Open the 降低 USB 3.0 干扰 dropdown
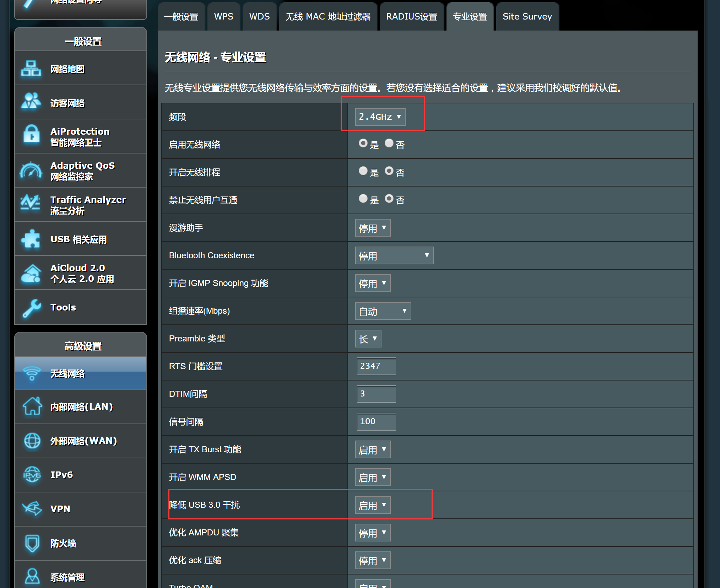The width and height of the screenshot is (720, 588). click(x=372, y=505)
